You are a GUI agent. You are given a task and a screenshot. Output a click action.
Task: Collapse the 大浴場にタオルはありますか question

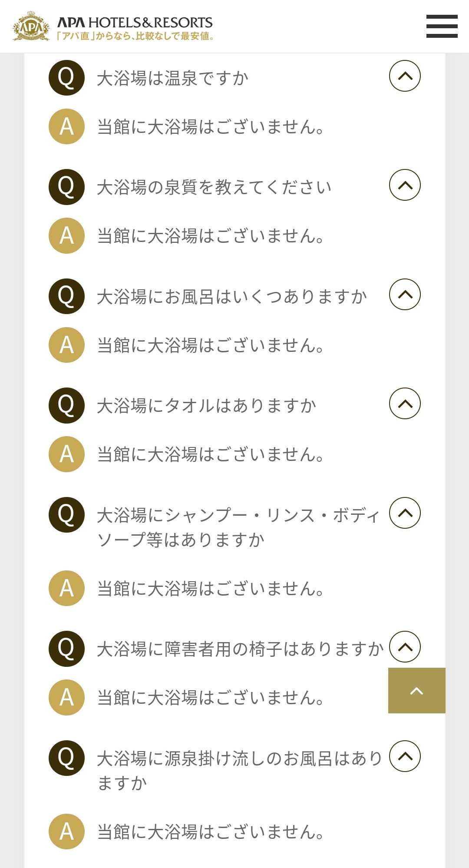pos(405,404)
